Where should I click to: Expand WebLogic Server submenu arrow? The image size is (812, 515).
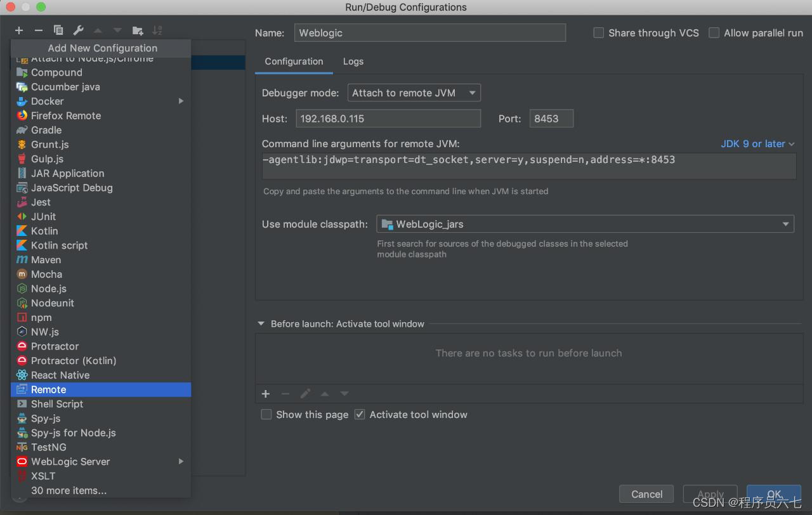click(x=181, y=462)
